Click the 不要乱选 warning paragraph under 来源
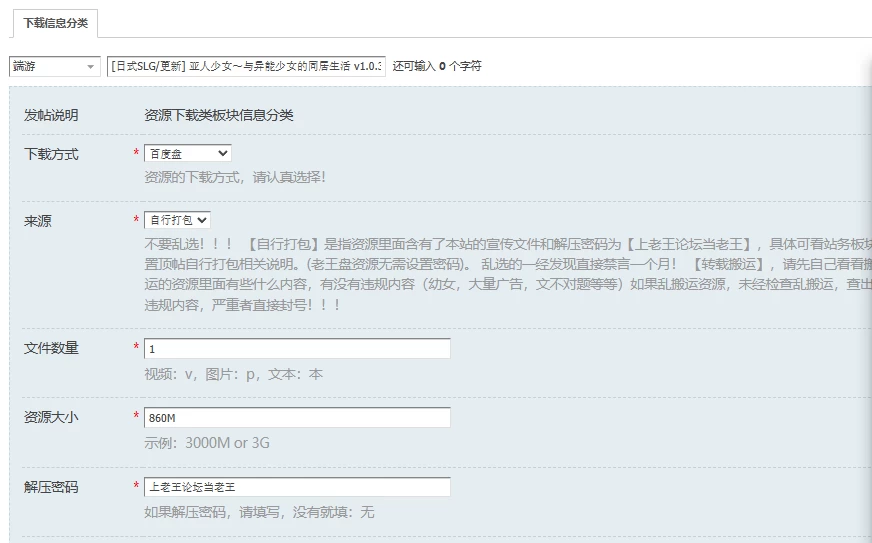The height and width of the screenshot is (543, 872). coord(508,275)
